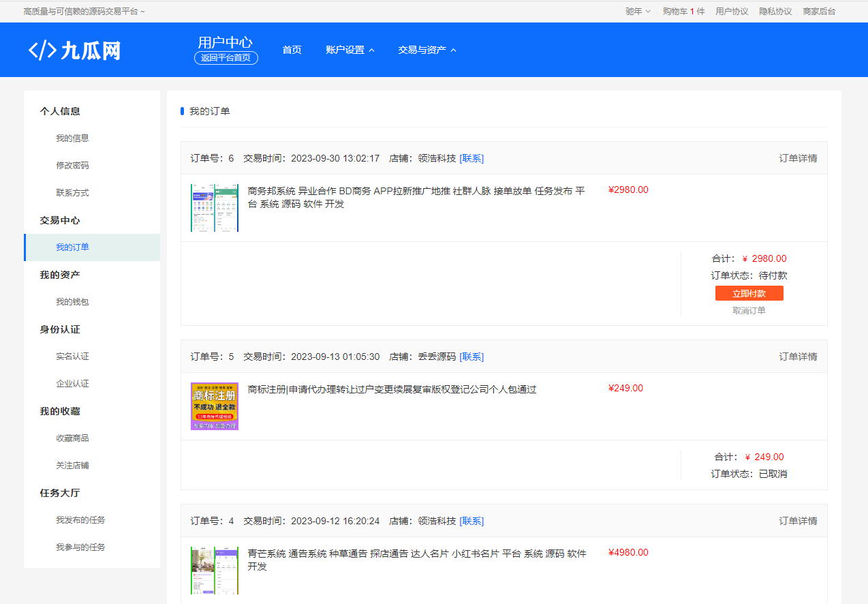Open the 驰年 user account dropdown
Viewport: 868px width, 604px height.
[638, 12]
